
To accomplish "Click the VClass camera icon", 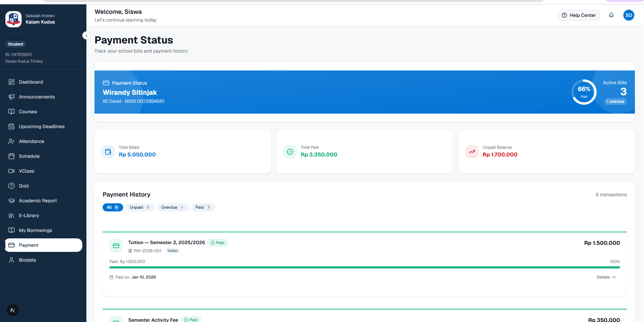I will [11, 171].
